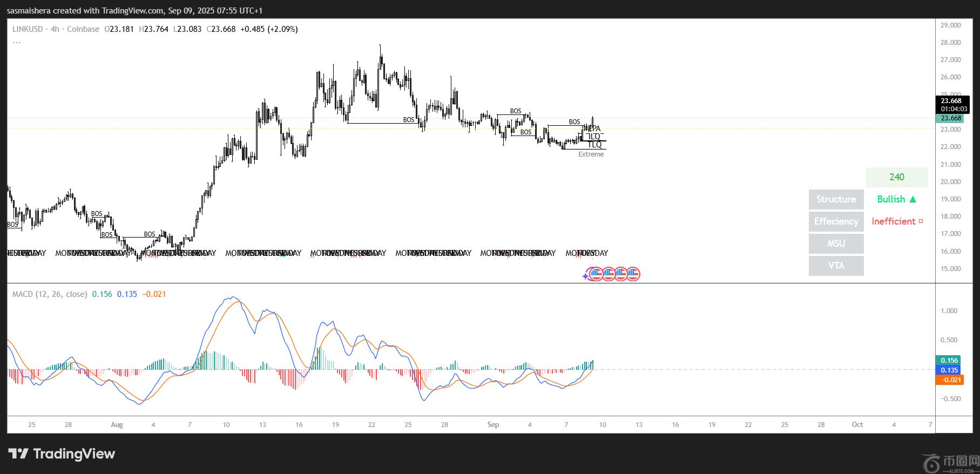Click the MSU table cell
Image resolution: width=980 pixels, height=474 pixels.
tap(836, 243)
